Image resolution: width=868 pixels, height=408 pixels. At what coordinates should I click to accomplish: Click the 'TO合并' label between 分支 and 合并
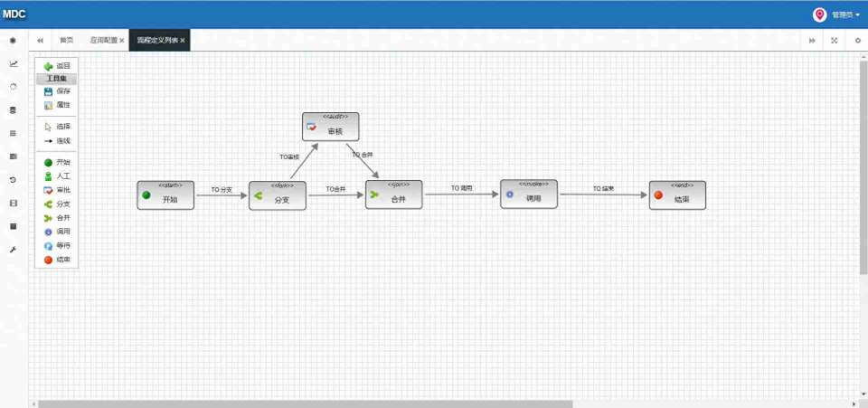pyautogui.click(x=335, y=189)
